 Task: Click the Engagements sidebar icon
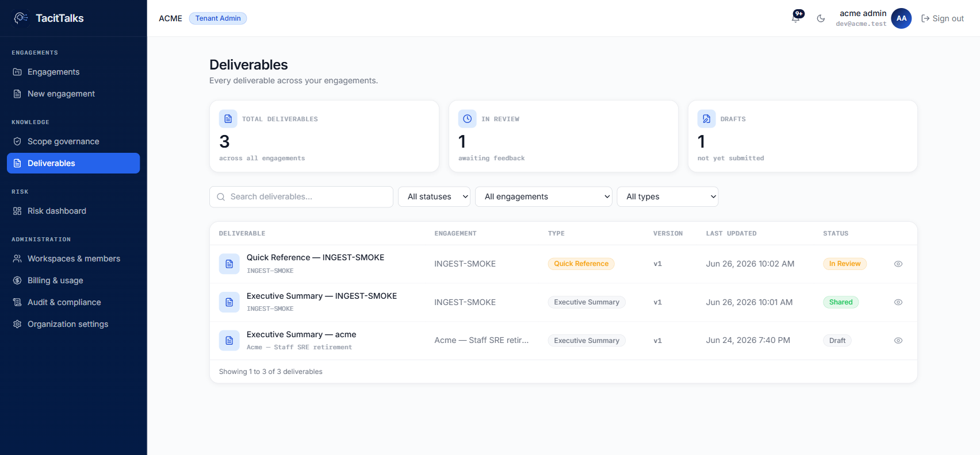[x=17, y=72]
